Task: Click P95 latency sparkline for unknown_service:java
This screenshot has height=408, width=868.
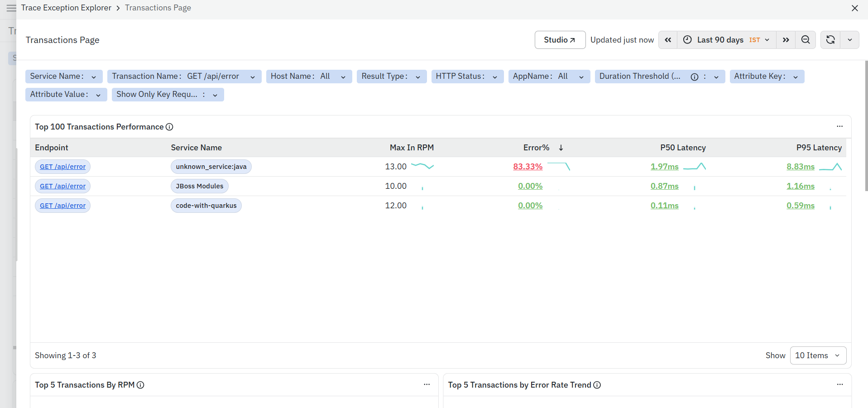Action: [830, 166]
